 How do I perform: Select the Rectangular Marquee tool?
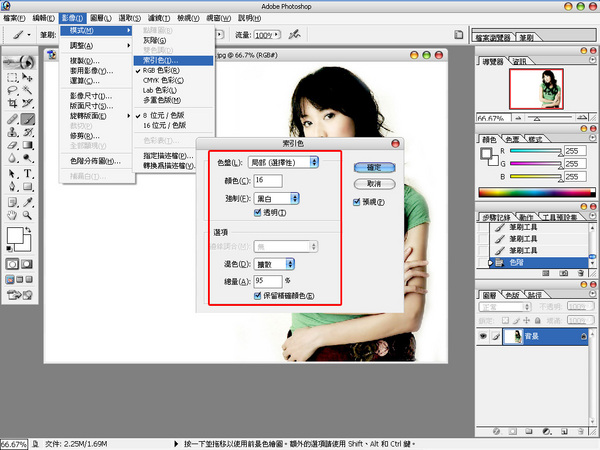pos(12,78)
